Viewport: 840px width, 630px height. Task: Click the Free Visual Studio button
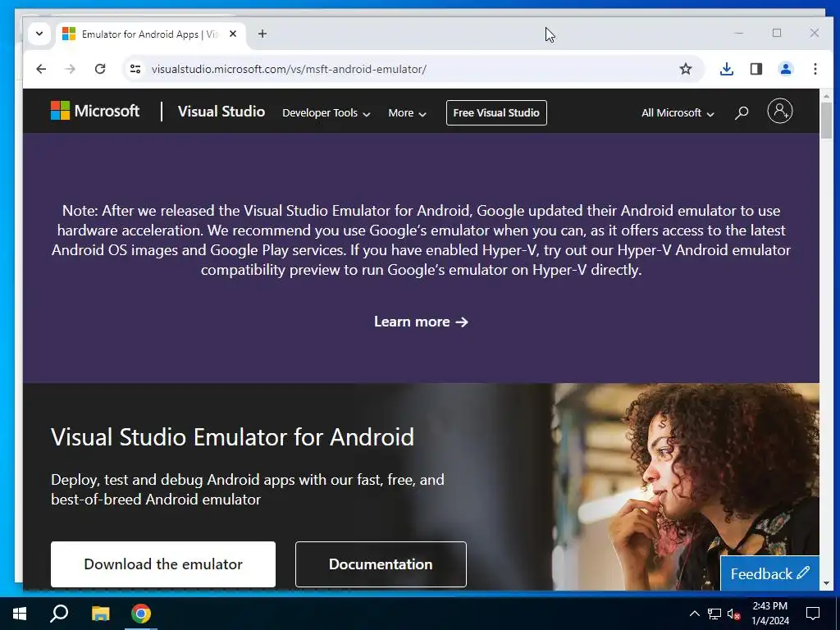tap(496, 112)
